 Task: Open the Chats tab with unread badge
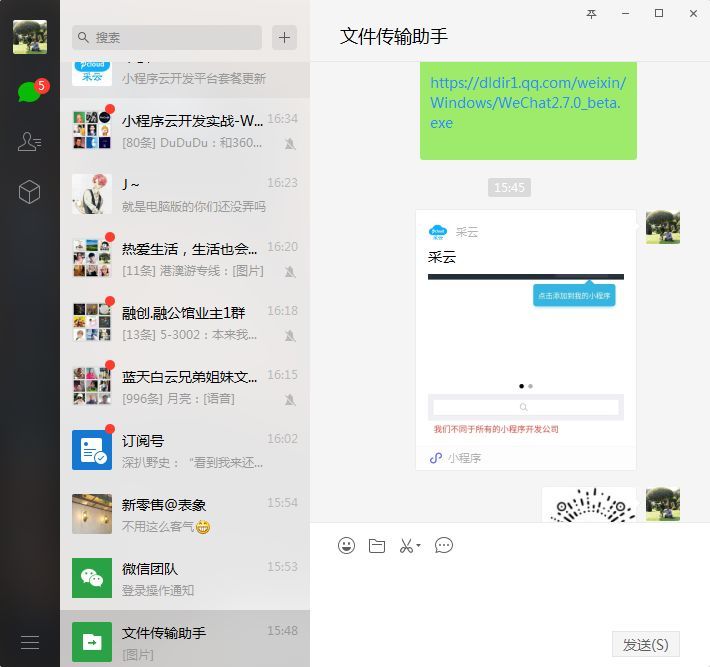pyautogui.click(x=29, y=92)
